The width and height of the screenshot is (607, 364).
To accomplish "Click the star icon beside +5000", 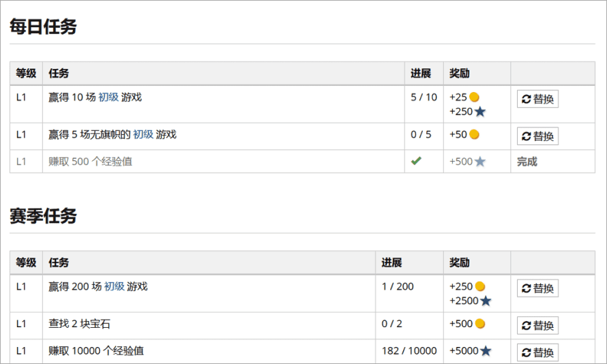I will click(x=486, y=351).
